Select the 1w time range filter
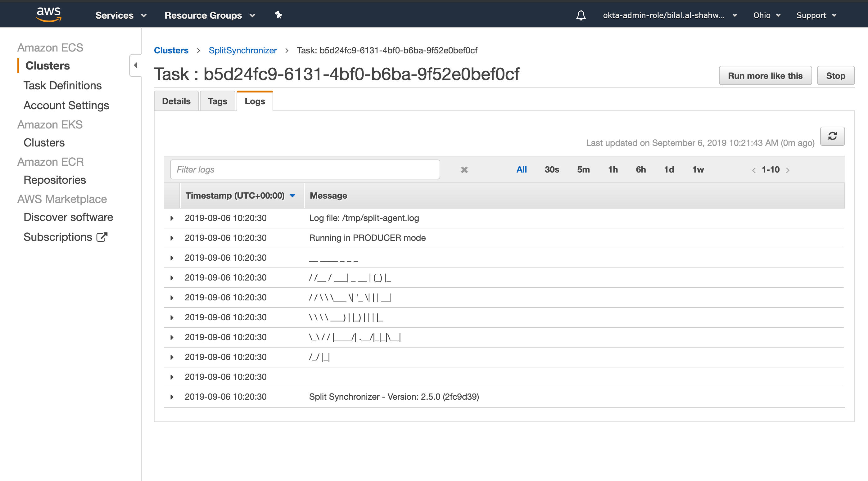 (698, 170)
